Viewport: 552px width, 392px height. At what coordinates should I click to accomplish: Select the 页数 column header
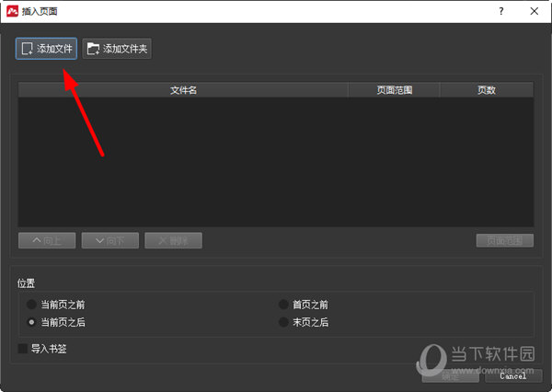pos(487,90)
